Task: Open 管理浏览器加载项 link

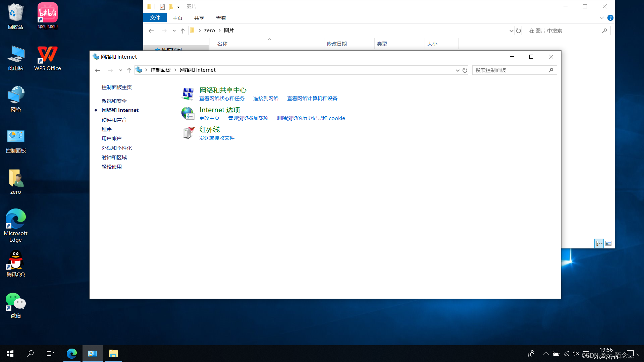Action: pos(248,118)
